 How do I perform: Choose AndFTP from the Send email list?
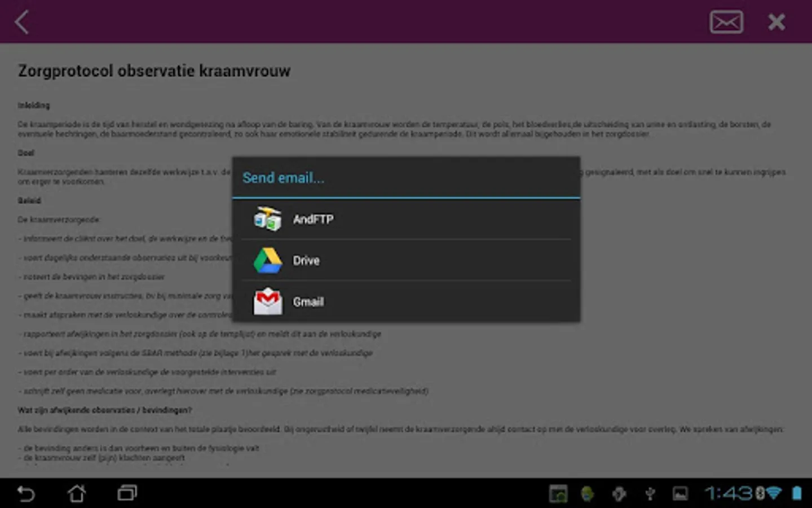click(406, 219)
